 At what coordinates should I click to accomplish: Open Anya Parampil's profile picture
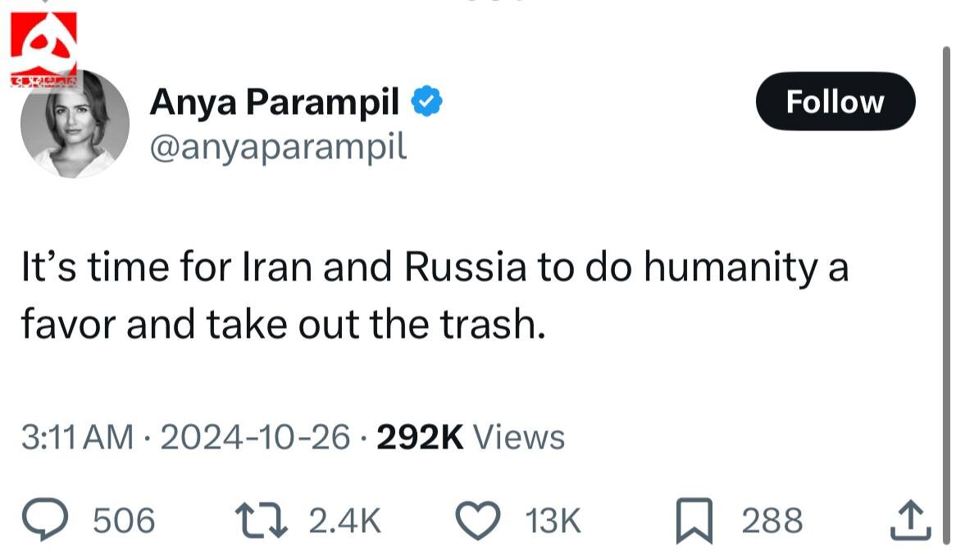[x=75, y=125]
